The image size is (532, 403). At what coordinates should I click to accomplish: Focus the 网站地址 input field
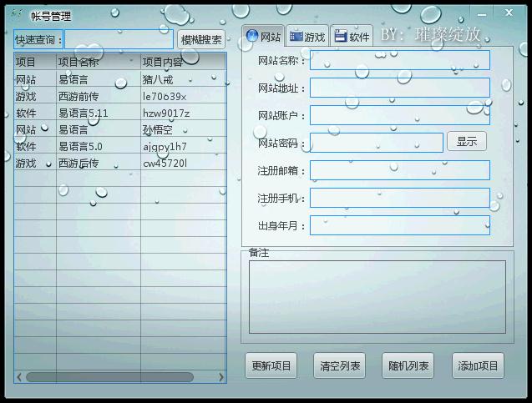[400, 88]
